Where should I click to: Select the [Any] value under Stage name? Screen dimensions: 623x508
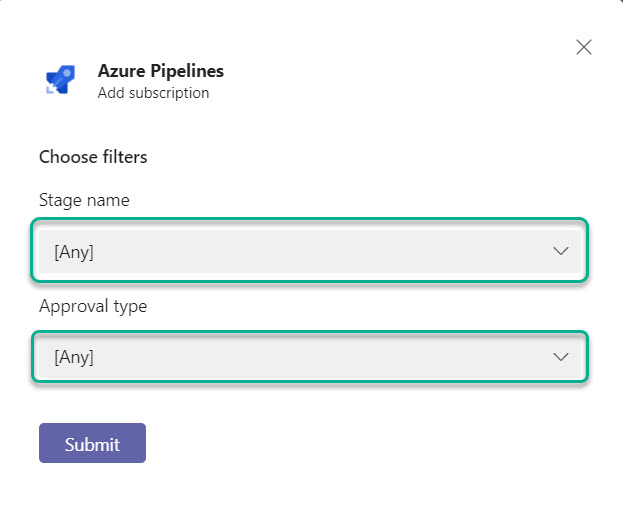point(74,252)
